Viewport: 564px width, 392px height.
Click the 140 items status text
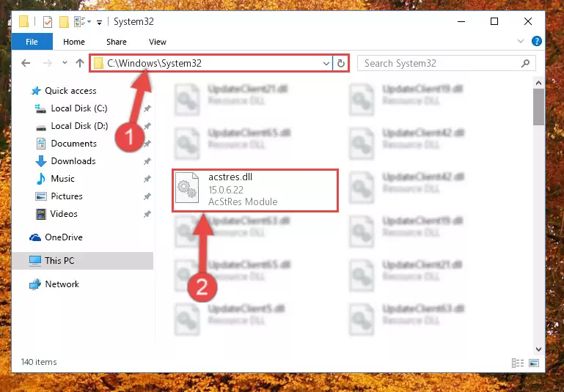click(39, 362)
